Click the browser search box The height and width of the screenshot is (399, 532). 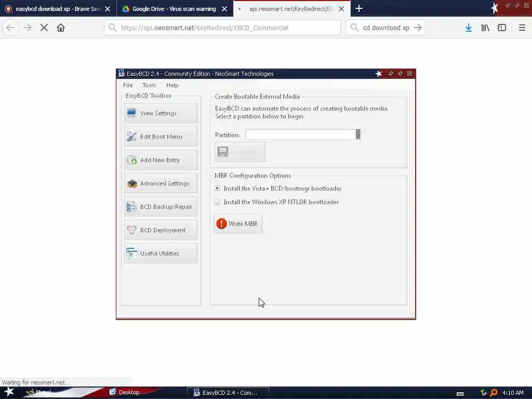coord(386,28)
